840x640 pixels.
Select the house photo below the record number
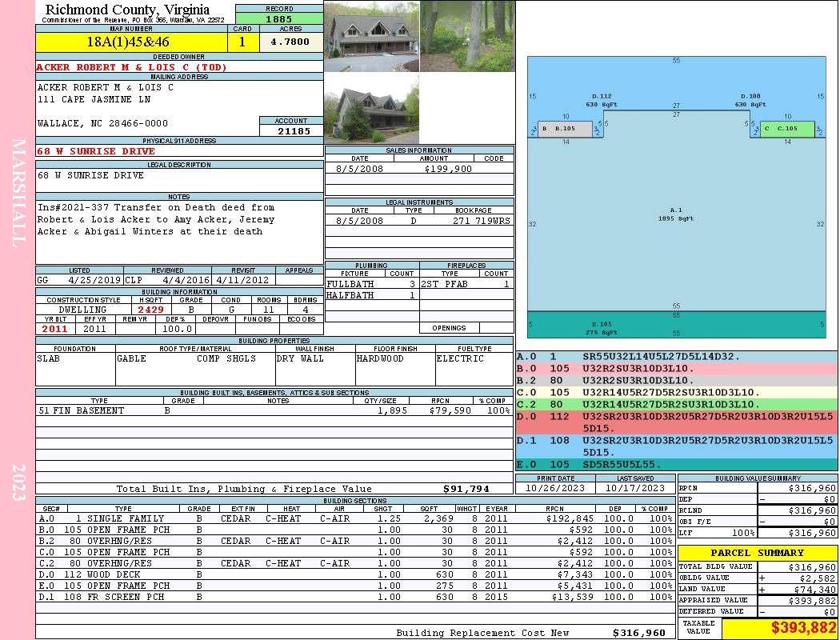371,109
